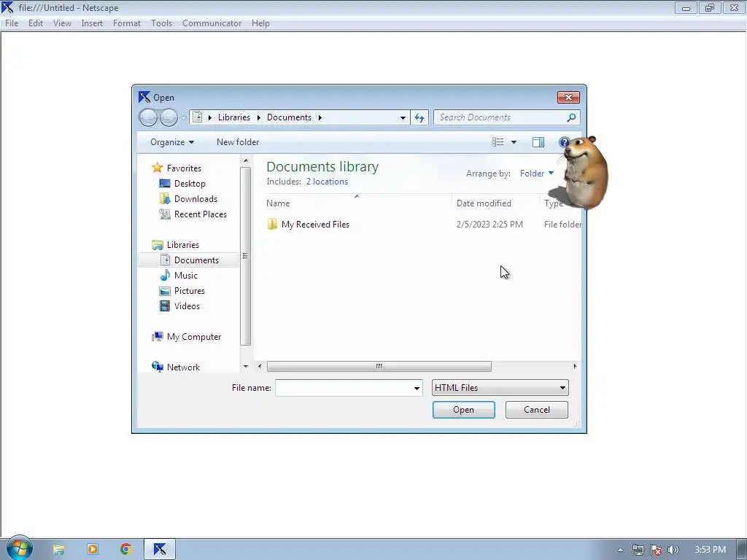The height and width of the screenshot is (560, 747).
Task: Open recent pages dropdown beside nav arrows
Action: [183, 118]
